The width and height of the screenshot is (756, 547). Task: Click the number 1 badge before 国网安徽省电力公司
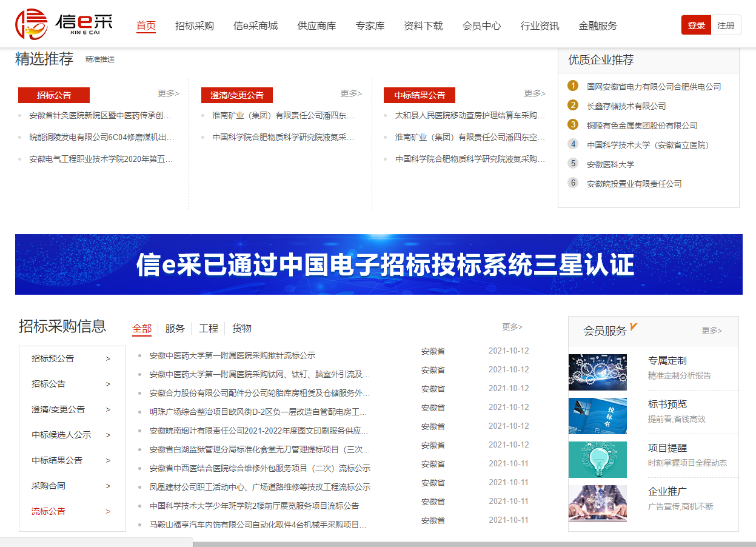[572, 86]
